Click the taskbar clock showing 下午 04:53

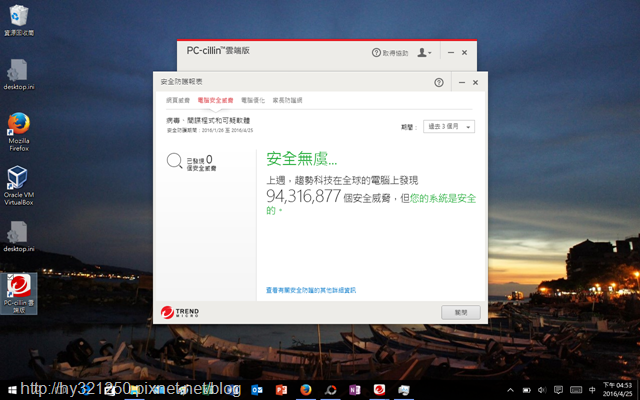pyautogui.click(x=618, y=390)
